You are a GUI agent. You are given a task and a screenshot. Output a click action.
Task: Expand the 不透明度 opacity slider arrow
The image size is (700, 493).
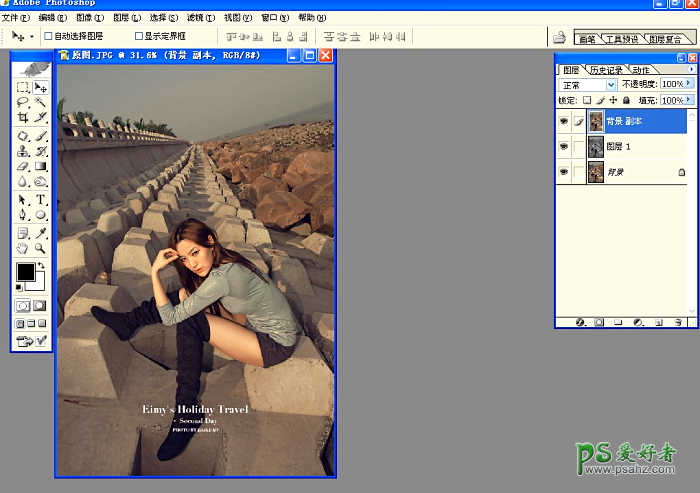[690, 85]
